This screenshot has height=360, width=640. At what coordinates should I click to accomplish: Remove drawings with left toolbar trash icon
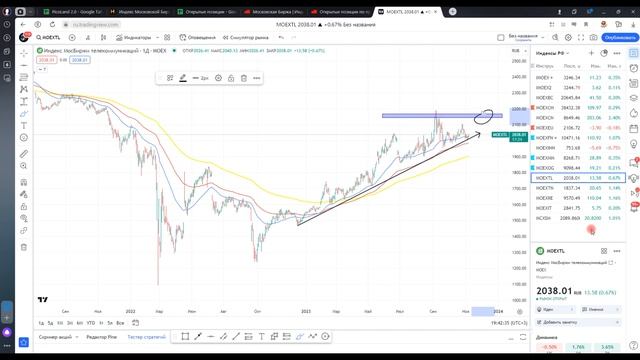[x=24, y=247]
